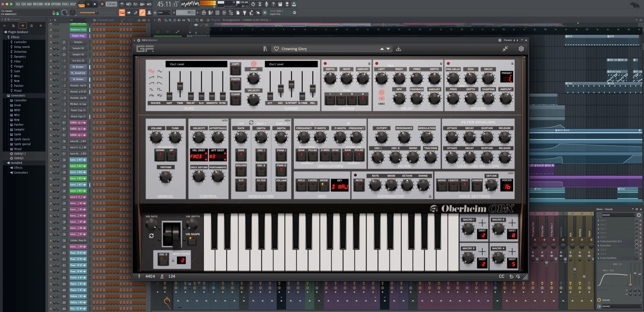Viewport: 644px width, 312px height.
Task: Click the preset save icon in the OB-X header
Action: [399, 49]
